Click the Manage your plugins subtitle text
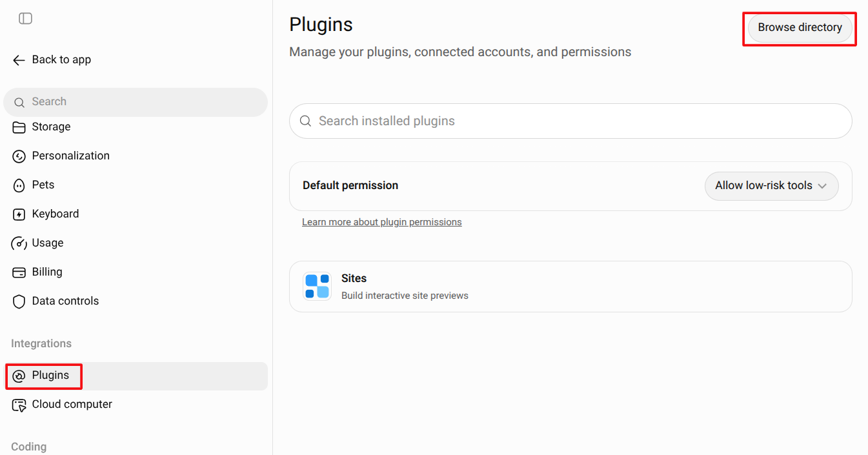868x455 pixels. pos(460,52)
